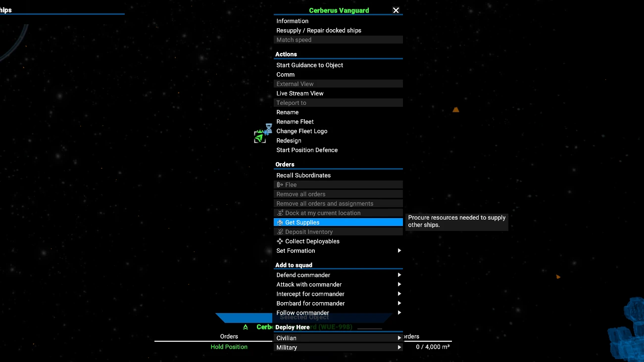Expand Intercept for commander submenu arrow
Viewport: 644px width, 362px height.
[399, 294]
